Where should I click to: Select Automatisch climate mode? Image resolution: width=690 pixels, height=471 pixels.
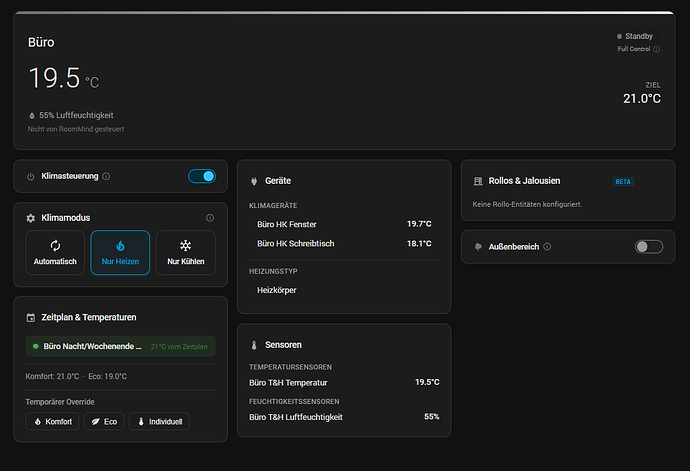pos(55,253)
